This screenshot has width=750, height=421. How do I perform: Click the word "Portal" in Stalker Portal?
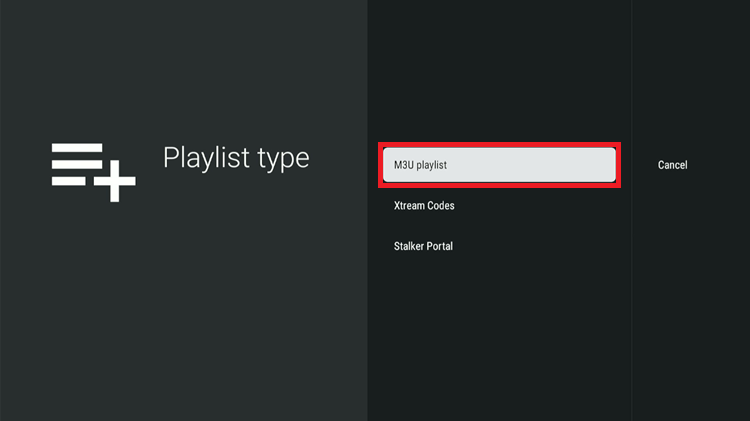click(x=438, y=246)
